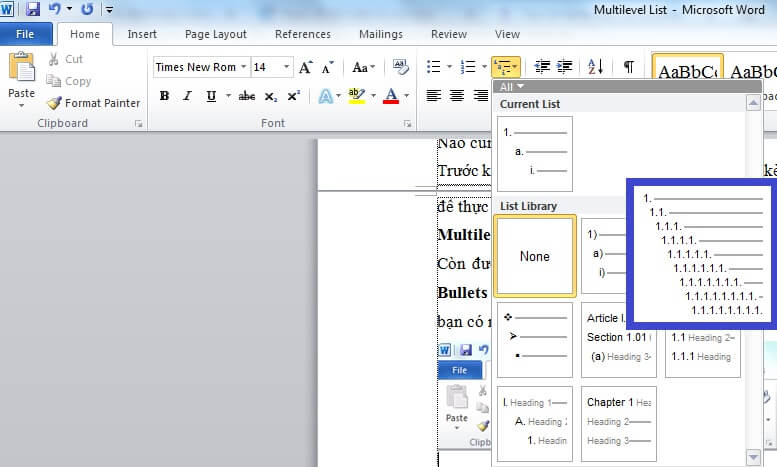
Task: Select the I. A. 1. Heading list style
Action: click(x=535, y=424)
